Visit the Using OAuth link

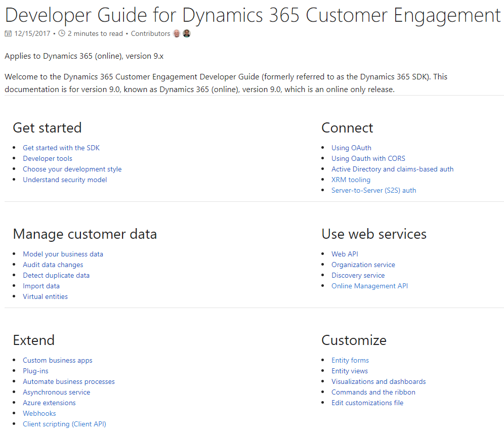351,148
